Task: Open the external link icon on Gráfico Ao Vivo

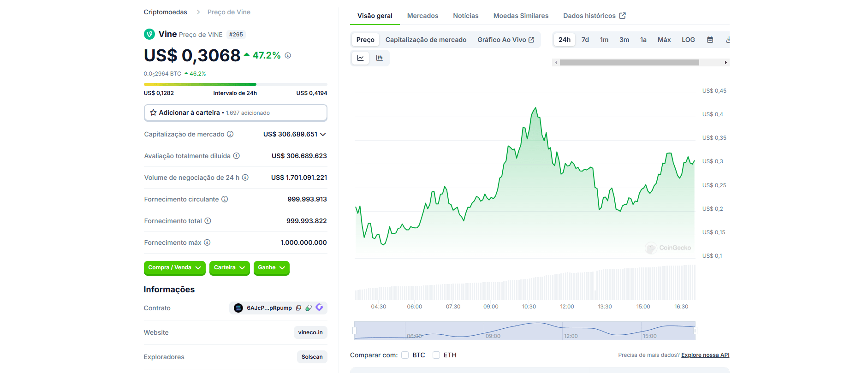Action: pos(531,40)
